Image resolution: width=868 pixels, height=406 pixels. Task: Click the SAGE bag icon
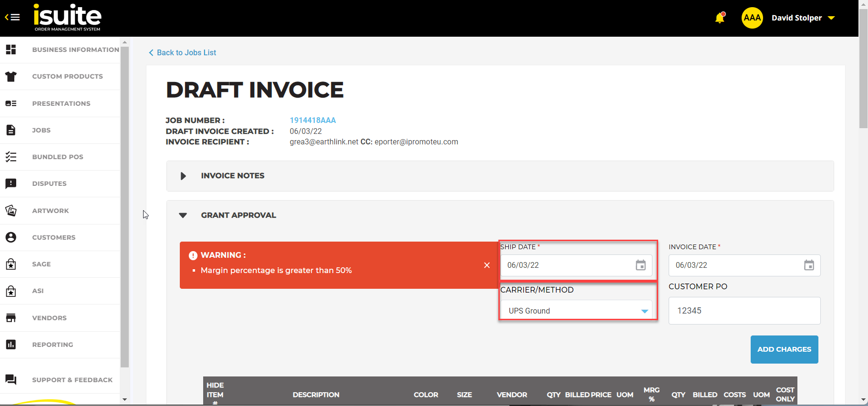point(11,264)
